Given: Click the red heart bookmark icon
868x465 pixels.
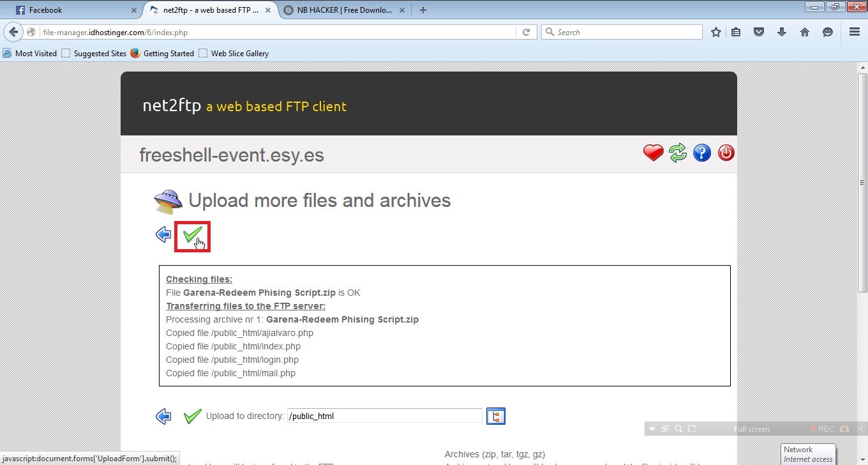Looking at the screenshot, I should (653, 153).
